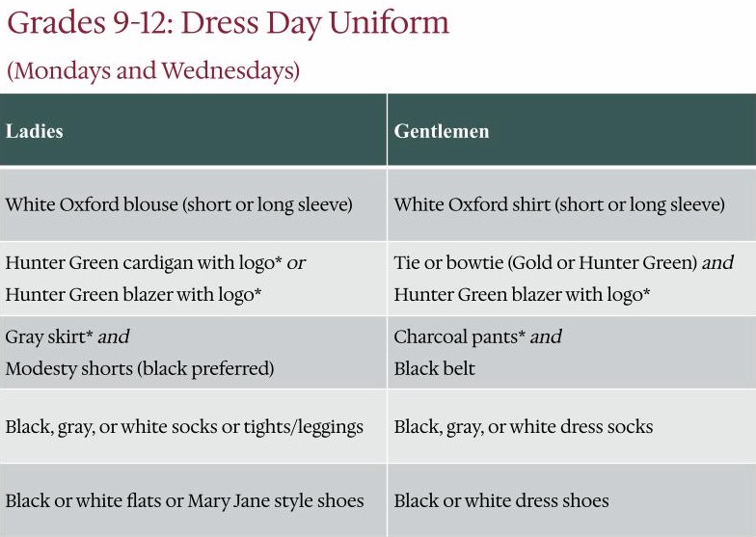Click the Charcoal pants text

459,337
